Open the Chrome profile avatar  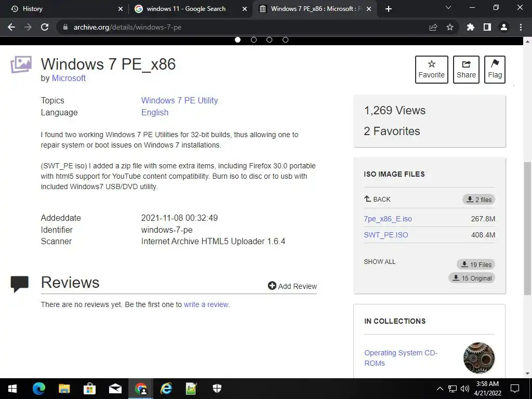point(504,27)
